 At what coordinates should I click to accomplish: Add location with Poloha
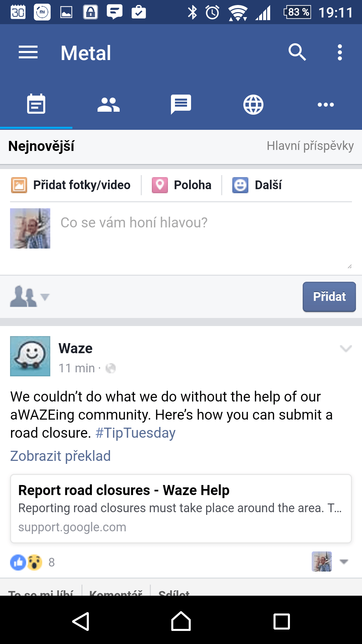pyautogui.click(x=182, y=185)
